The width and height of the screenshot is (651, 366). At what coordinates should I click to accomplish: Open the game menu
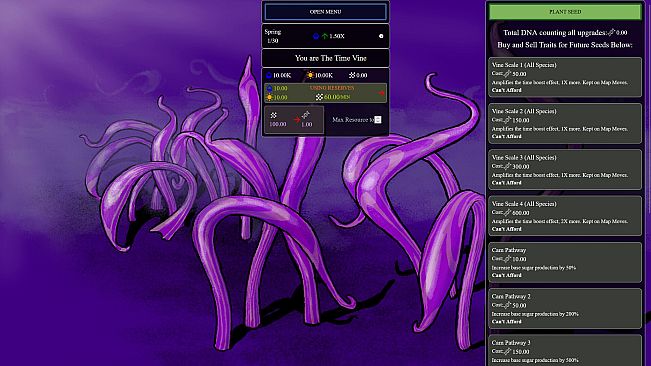coord(326,12)
